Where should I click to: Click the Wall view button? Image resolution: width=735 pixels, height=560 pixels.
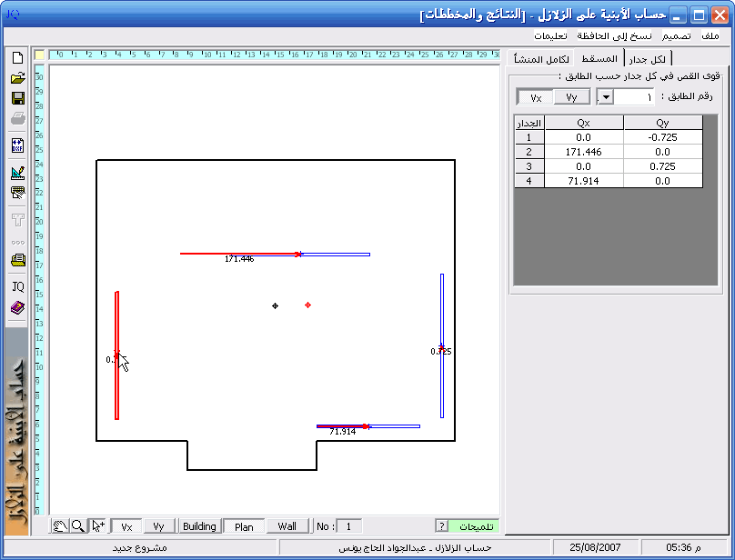pos(287,526)
